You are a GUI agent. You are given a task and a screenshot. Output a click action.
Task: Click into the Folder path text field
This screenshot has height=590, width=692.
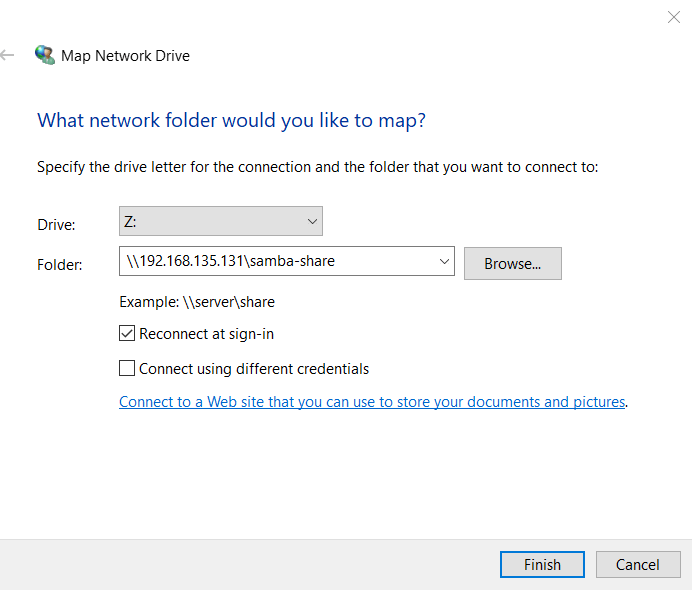click(x=278, y=261)
